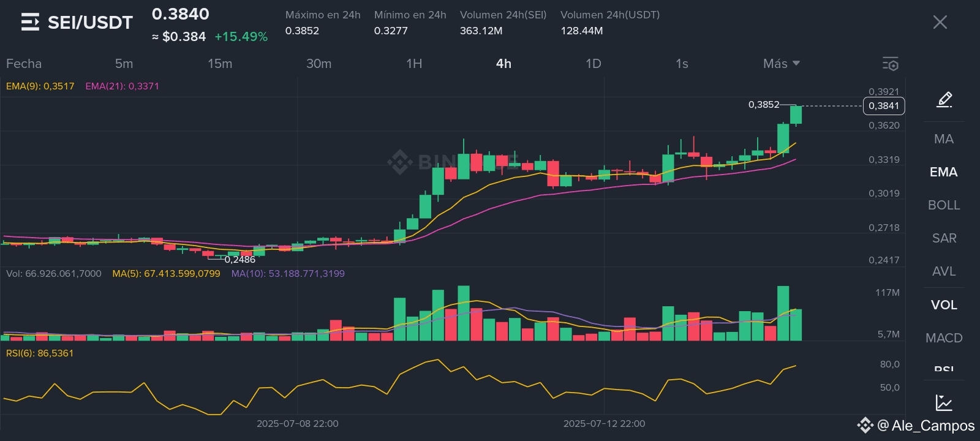Choose the 15m interval

pos(220,64)
